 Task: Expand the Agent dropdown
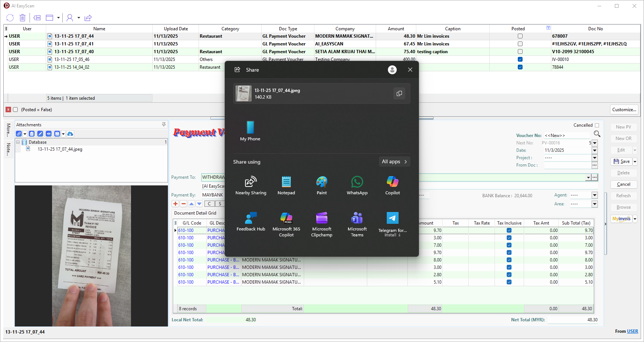595,195
